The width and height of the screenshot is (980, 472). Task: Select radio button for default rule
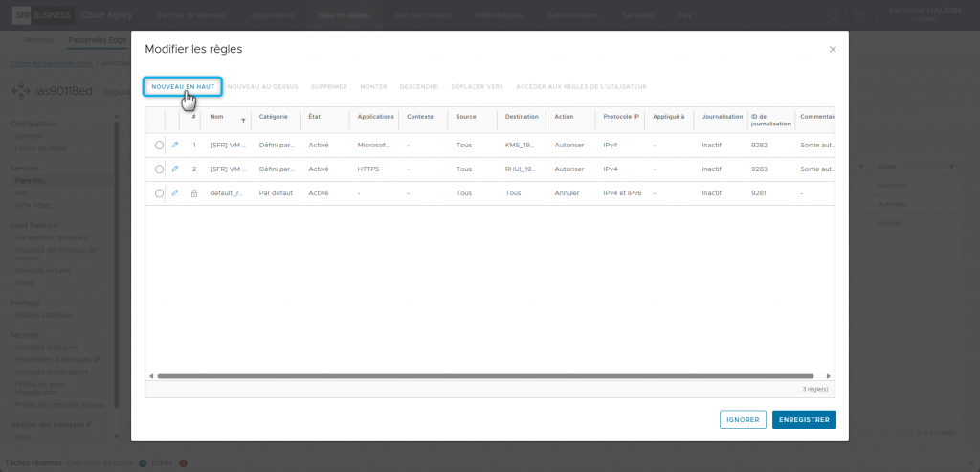(x=159, y=192)
